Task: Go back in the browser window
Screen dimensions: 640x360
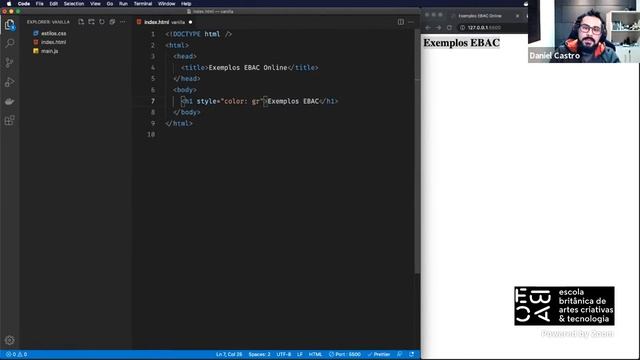Action: 428,28
